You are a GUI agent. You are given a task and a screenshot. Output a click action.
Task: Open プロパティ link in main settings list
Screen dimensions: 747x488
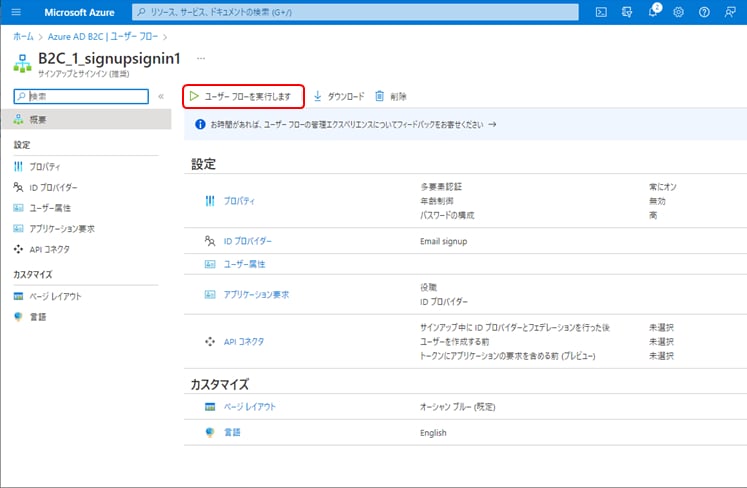coord(240,201)
